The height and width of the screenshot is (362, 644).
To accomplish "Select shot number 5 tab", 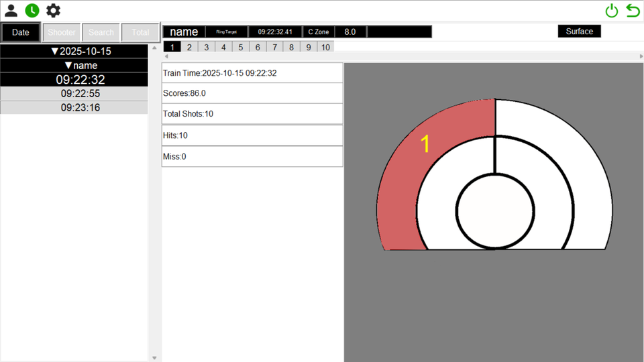I will click(x=241, y=47).
